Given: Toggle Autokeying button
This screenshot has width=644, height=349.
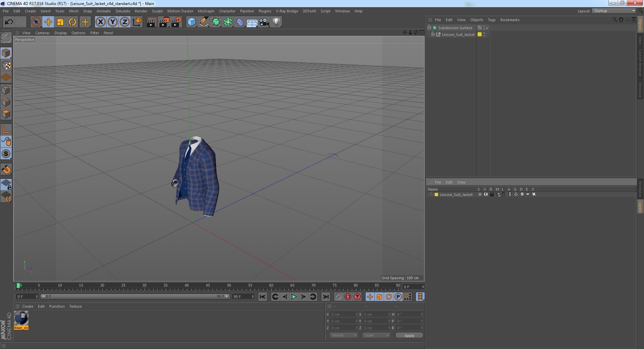Looking at the screenshot, I should tap(348, 297).
